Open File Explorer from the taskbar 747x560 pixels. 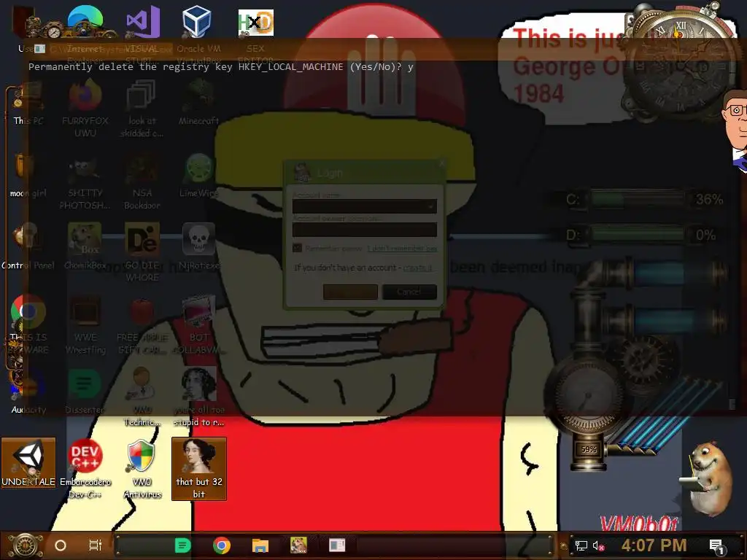point(260,545)
